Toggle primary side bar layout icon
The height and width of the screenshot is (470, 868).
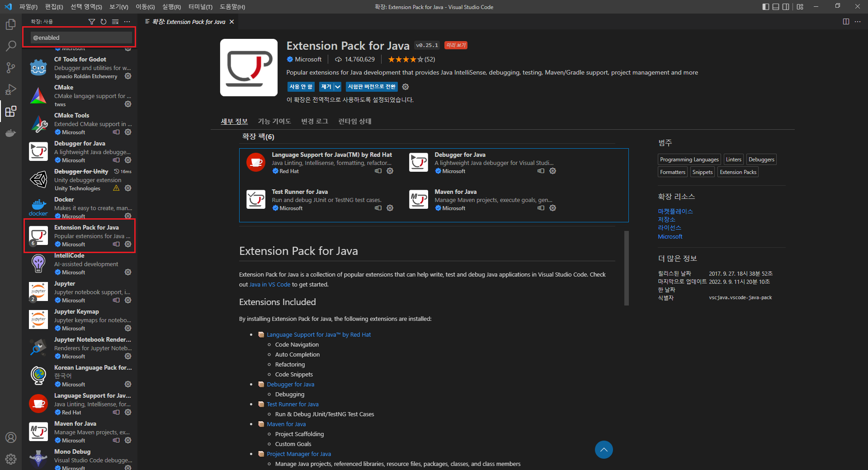click(765, 7)
